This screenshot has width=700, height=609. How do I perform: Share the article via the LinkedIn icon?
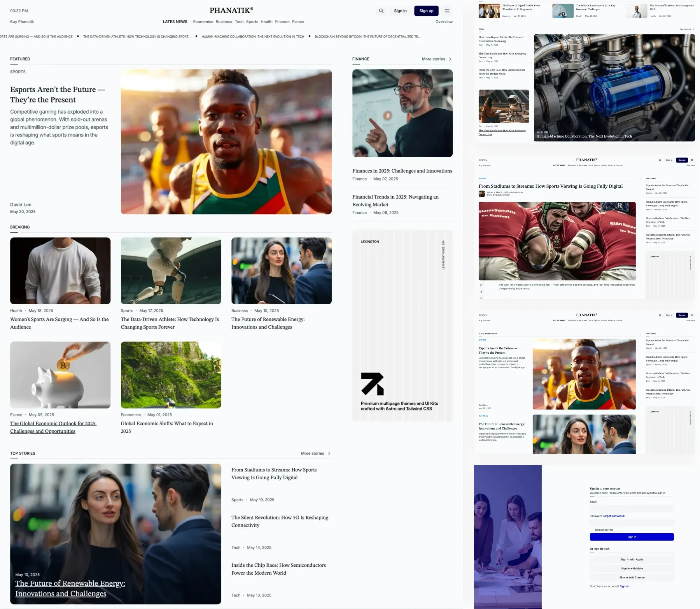[x=481, y=298]
